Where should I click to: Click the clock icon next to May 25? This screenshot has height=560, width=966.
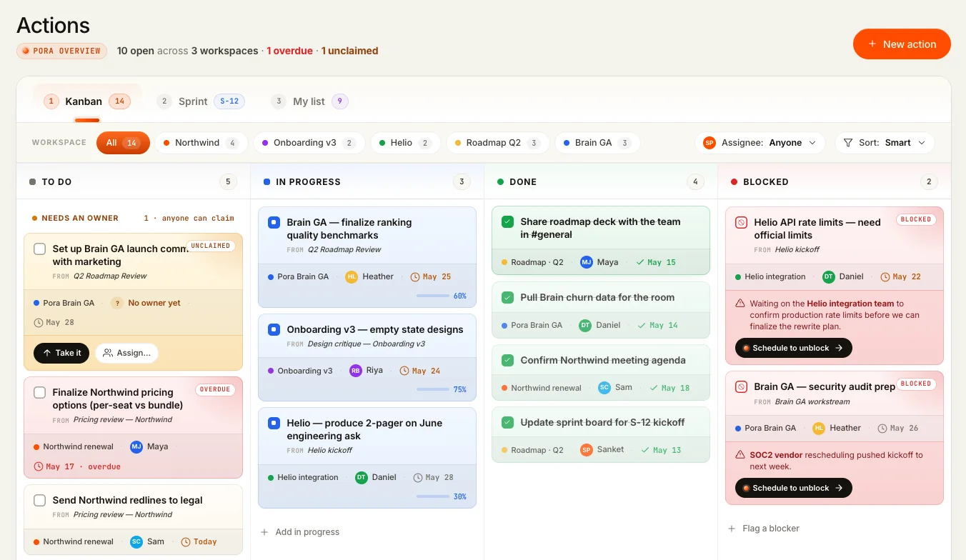click(x=415, y=276)
